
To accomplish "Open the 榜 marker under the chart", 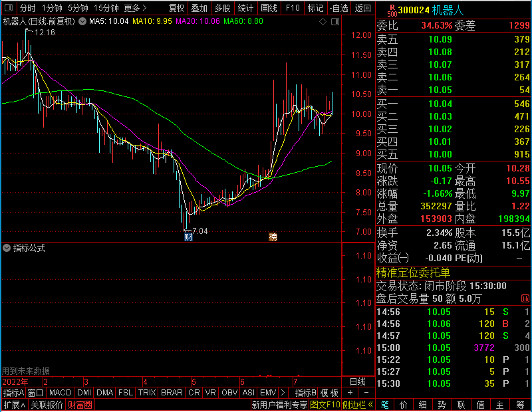I will tap(273, 237).
